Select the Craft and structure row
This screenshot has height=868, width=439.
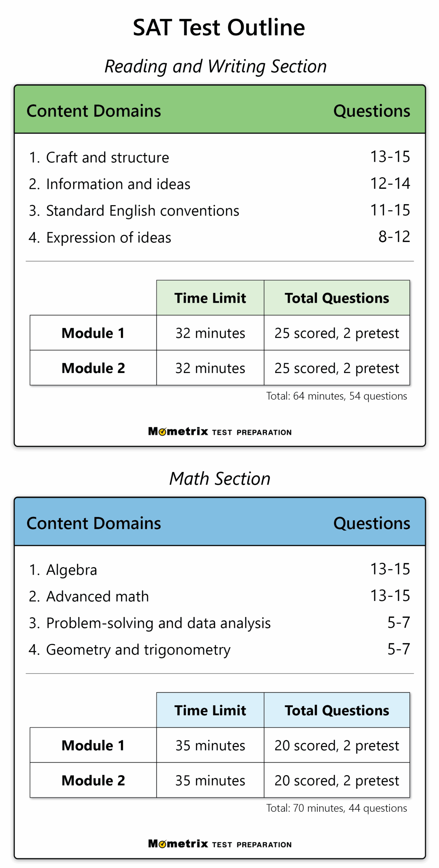(107, 158)
